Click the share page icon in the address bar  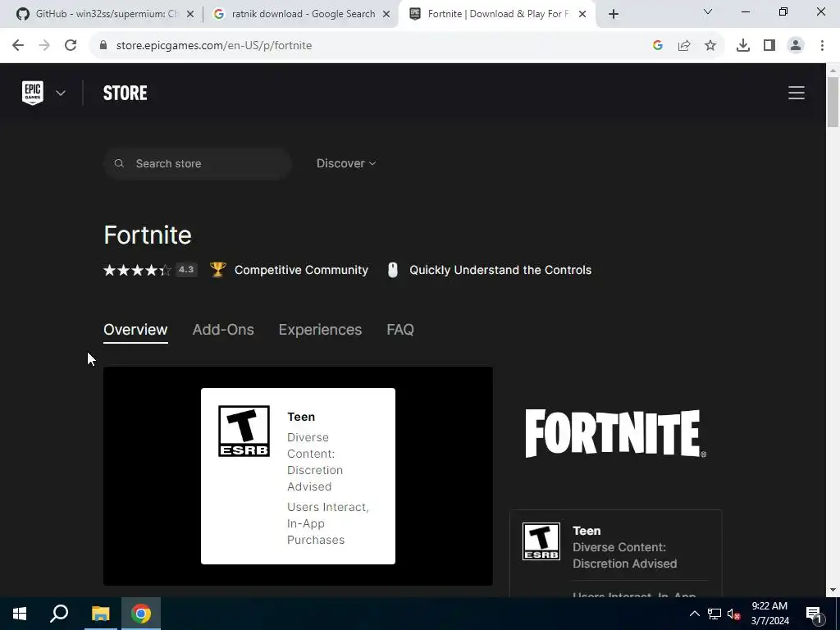[684, 46]
